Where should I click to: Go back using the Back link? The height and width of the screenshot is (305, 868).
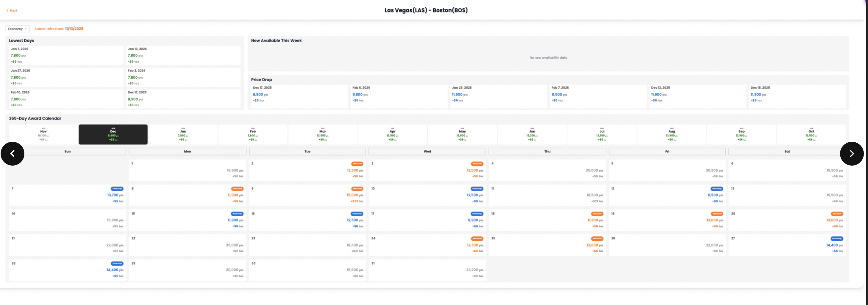coord(12,10)
